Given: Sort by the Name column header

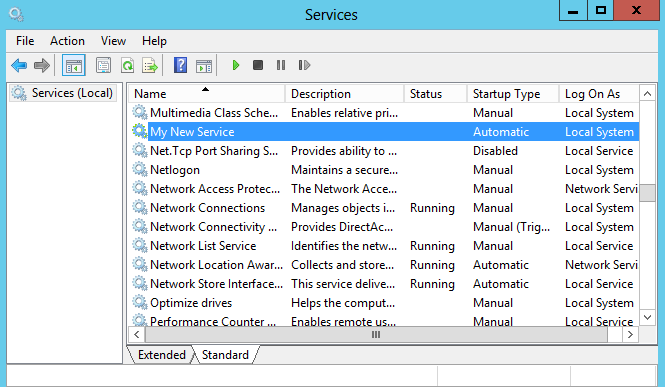Looking at the screenshot, I should 207,94.
